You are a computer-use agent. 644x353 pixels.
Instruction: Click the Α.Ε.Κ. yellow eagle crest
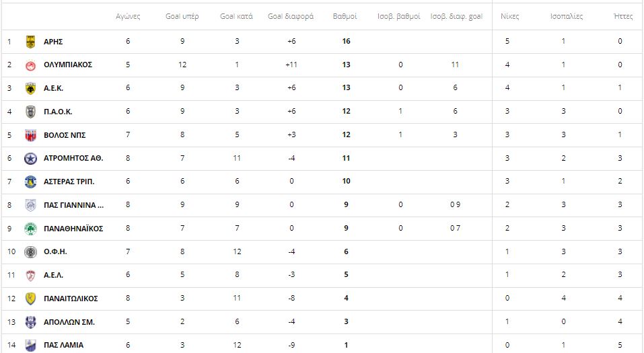(30, 88)
